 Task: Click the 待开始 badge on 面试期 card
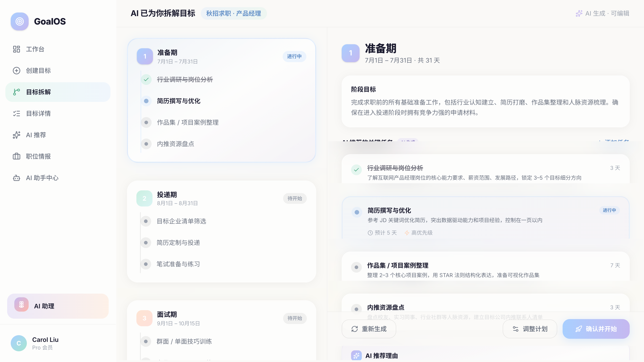click(295, 318)
